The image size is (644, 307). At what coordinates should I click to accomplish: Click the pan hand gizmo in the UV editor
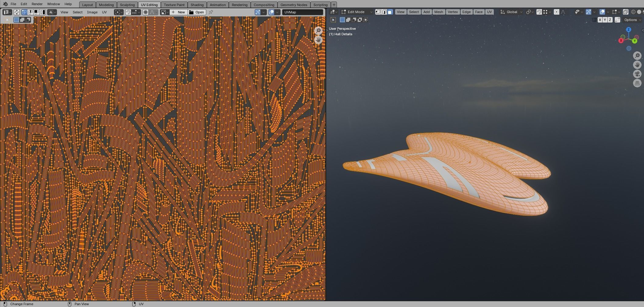(x=318, y=40)
